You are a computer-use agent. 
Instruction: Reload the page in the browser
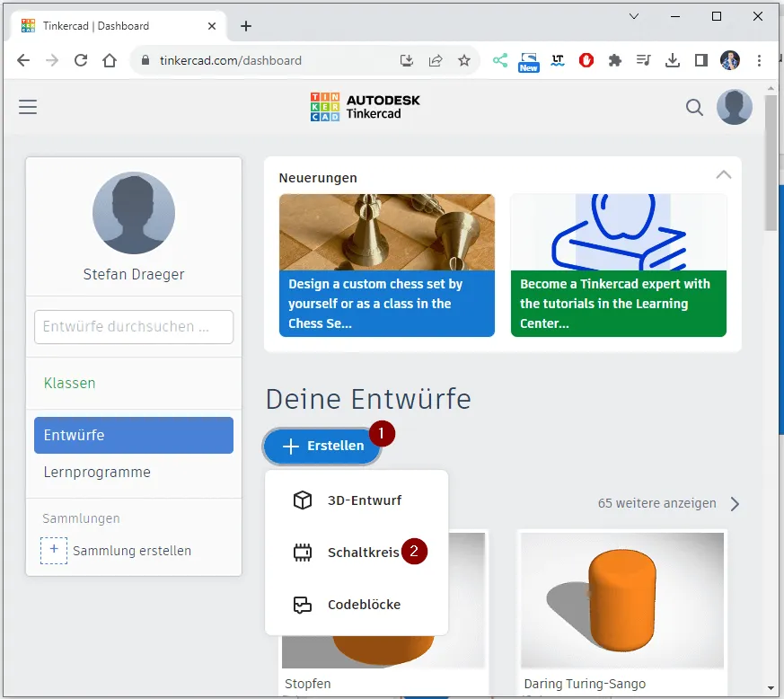[81, 61]
